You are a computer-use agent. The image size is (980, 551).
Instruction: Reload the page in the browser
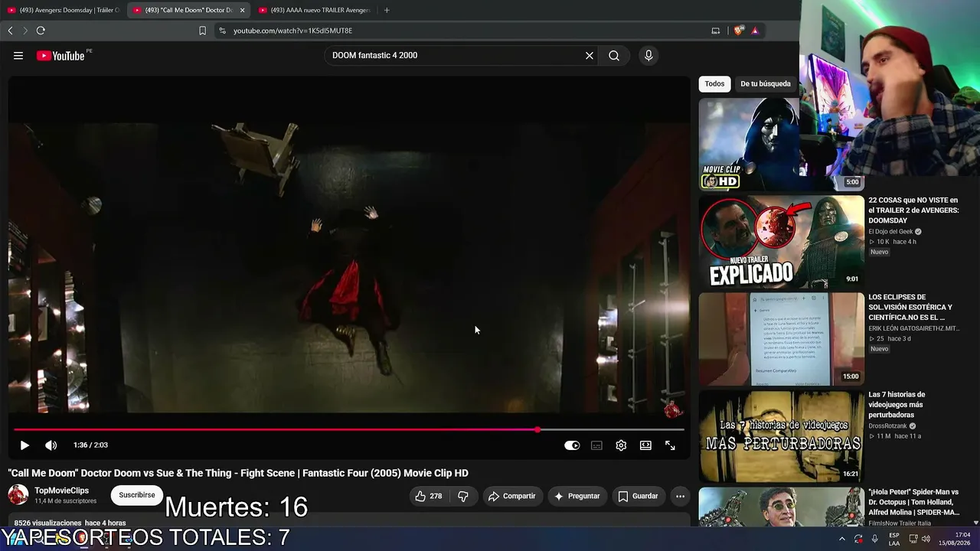click(x=41, y=31)
